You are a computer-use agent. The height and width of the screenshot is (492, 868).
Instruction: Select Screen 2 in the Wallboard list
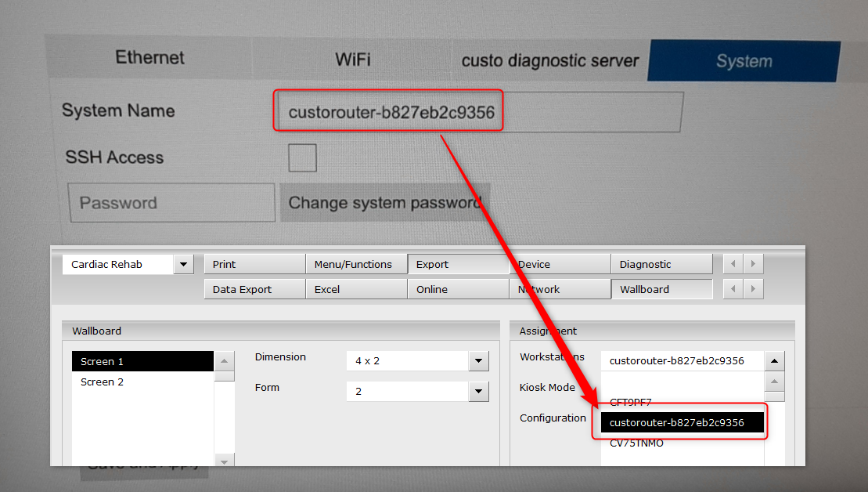click(142, 382)
